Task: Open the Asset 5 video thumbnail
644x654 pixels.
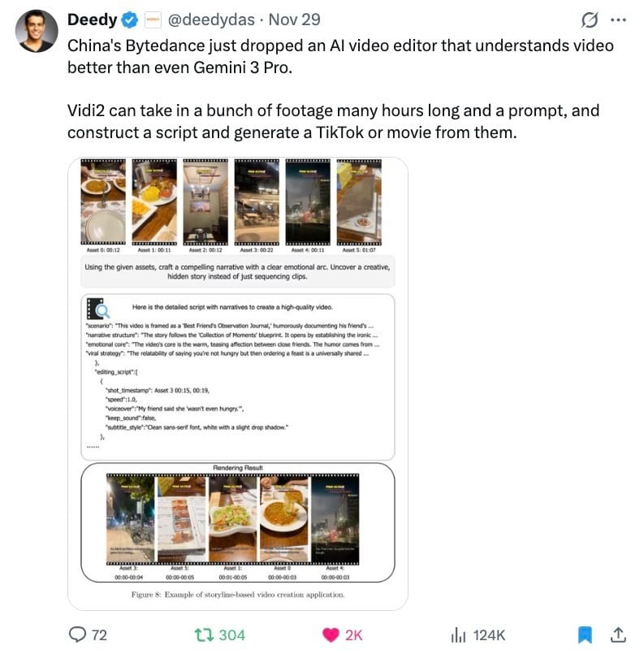Action: pos(359,201)
